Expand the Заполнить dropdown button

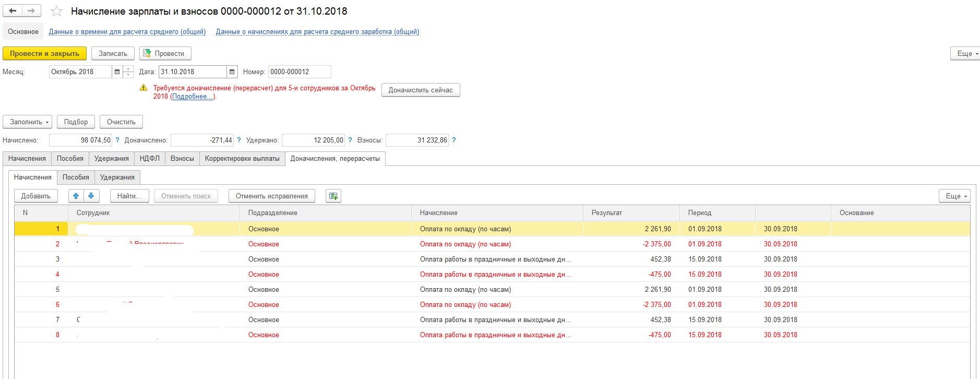point(28,122)
